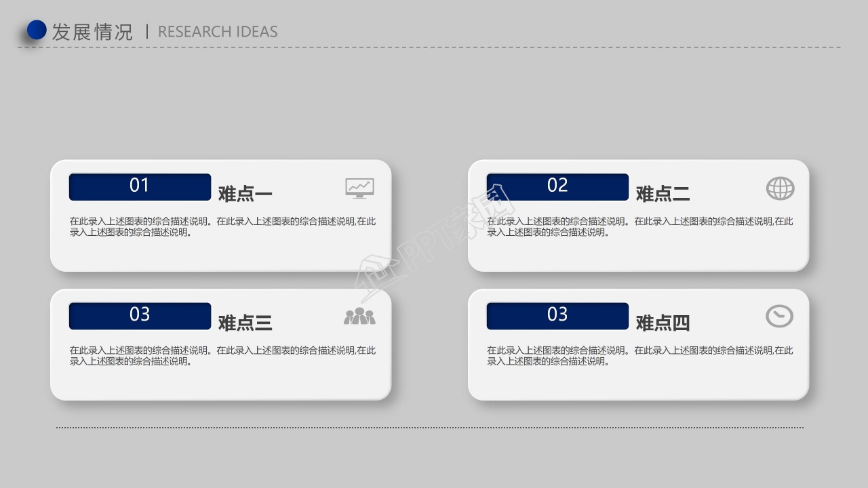Select the description text under 难点三

[222, 356]
